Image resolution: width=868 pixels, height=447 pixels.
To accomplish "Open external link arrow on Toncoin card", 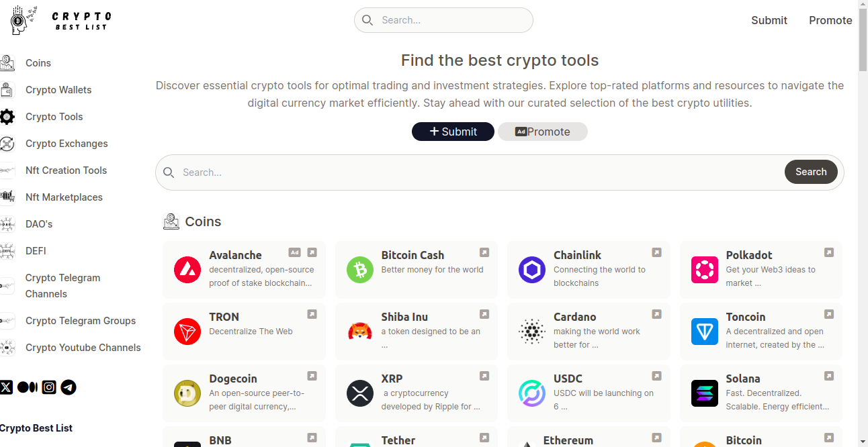I will pyautogui.click(x=829, y=314).
